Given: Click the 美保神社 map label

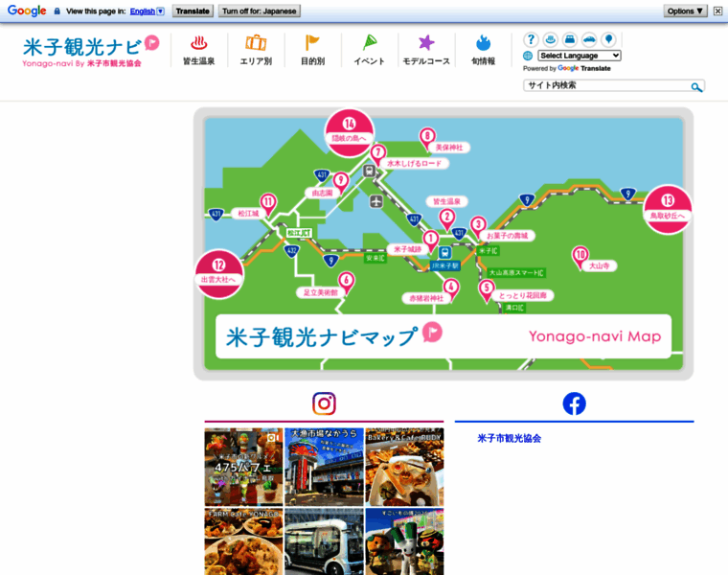Looking at the screenshot, I should pos(449,148).
